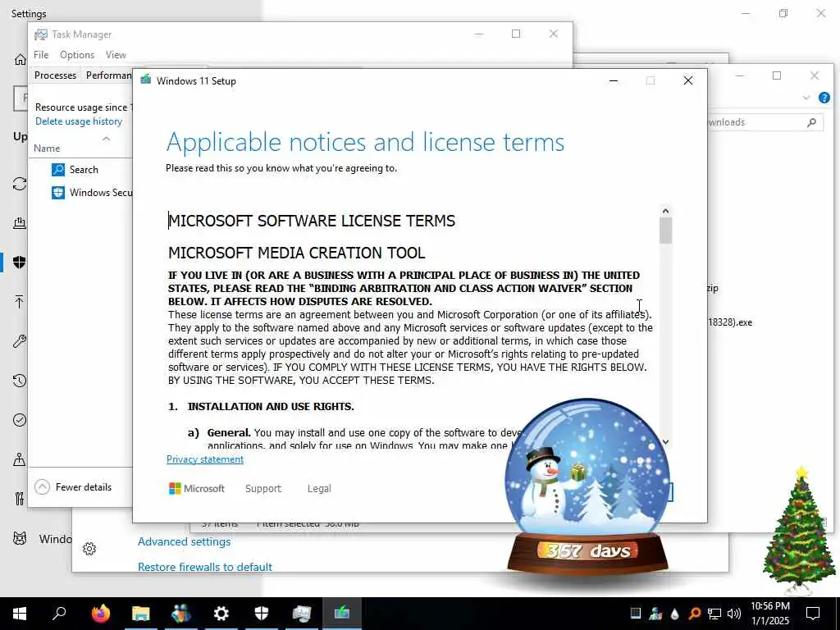The image size is (840, 630).
Task: Click the Microsoft logo in Setup footer
Action: (197, 489)
